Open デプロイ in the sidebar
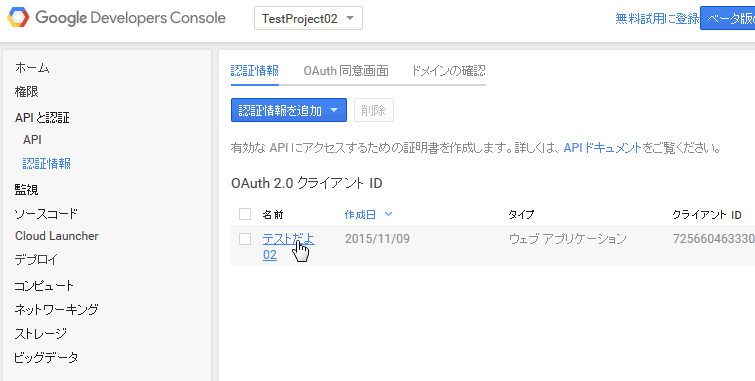This screenshot has width=755, height=381. [x=36, y=260]
